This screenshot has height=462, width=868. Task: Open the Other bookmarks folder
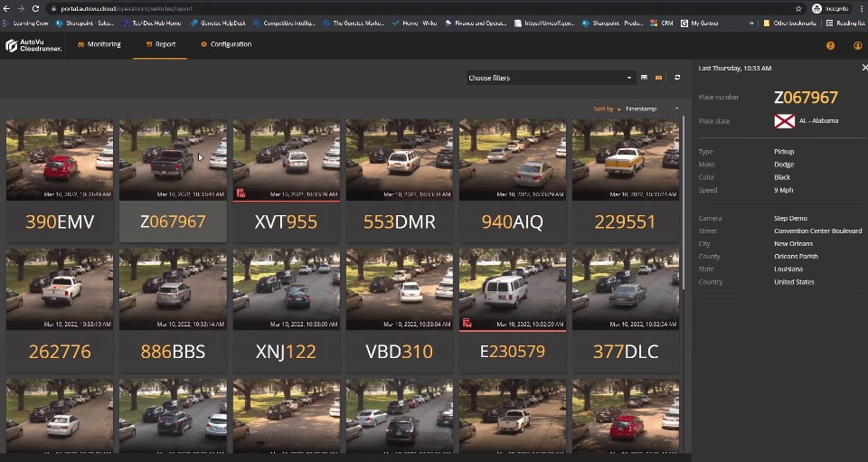(788, 24)
